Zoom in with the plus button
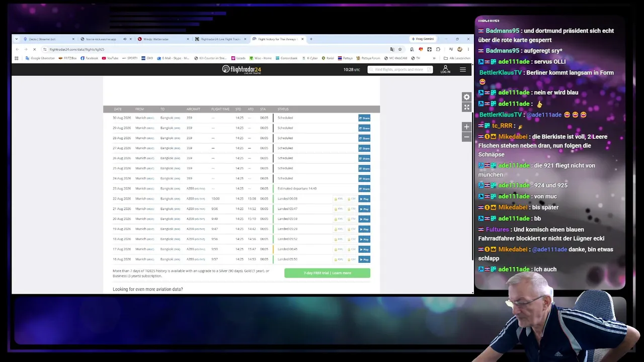This screenshot has width=644, height=362. (467, 127)
